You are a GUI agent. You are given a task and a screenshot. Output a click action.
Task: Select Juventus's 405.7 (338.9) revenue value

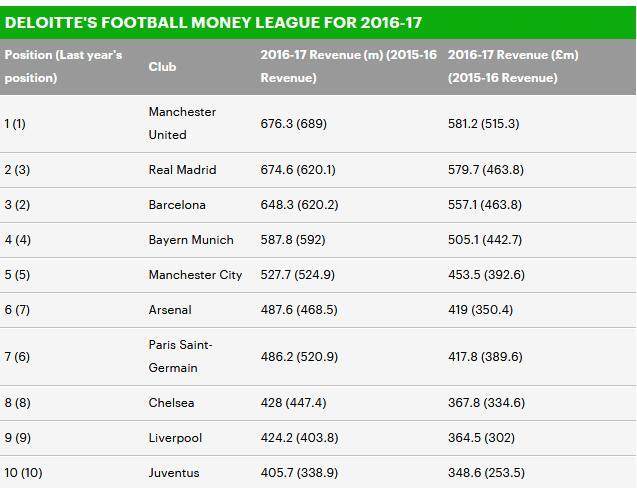click(299, 473)
